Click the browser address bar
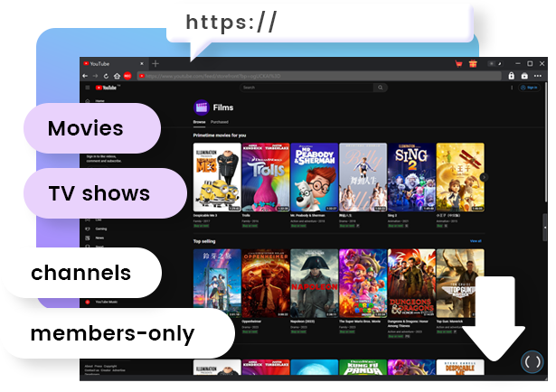 click(319, 76)
